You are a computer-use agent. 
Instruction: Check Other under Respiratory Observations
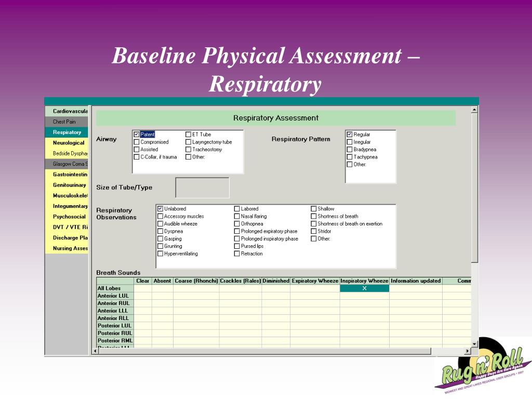[x=313, y=238]
